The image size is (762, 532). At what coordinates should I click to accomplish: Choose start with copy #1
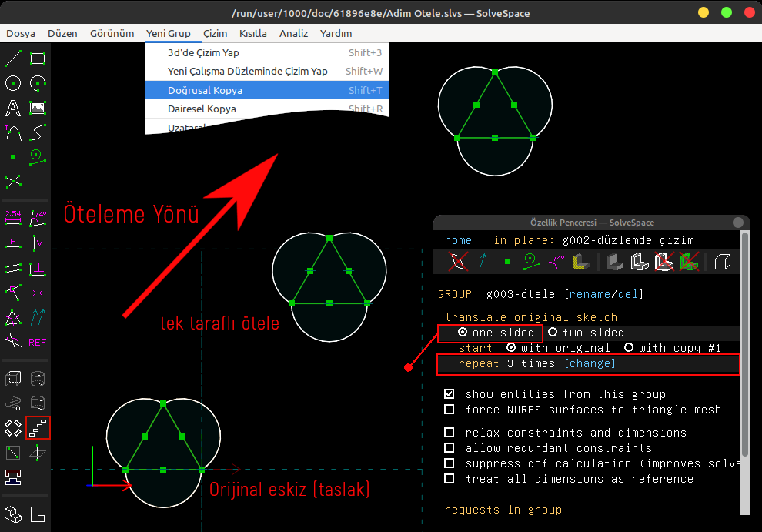[673, 348]
